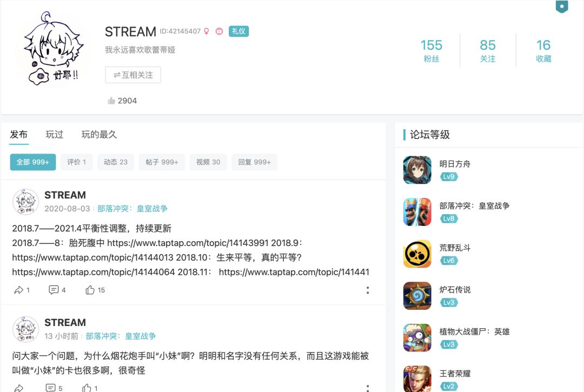This screenshot has width=584, height=392.
Task: Click the avatar on the 13 小时前 post
Action: (x=25, y=329)
